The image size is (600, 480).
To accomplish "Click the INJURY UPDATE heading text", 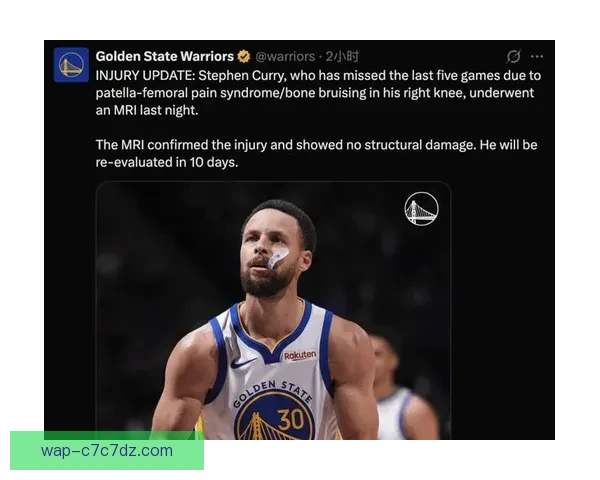I will coord(146,75).
